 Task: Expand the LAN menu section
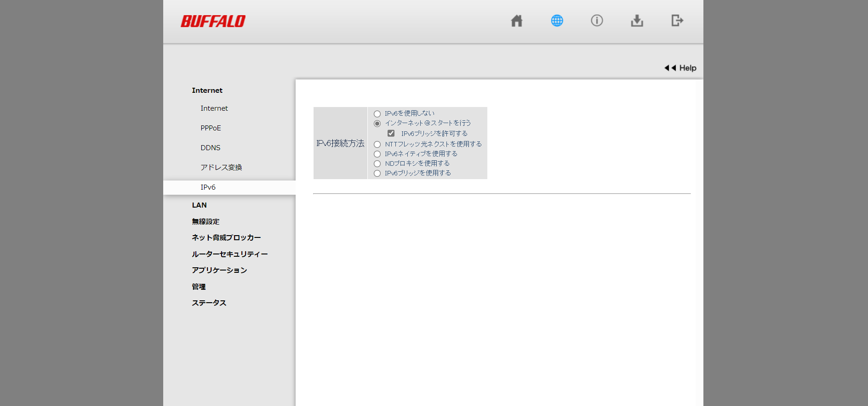click(199, 205)
